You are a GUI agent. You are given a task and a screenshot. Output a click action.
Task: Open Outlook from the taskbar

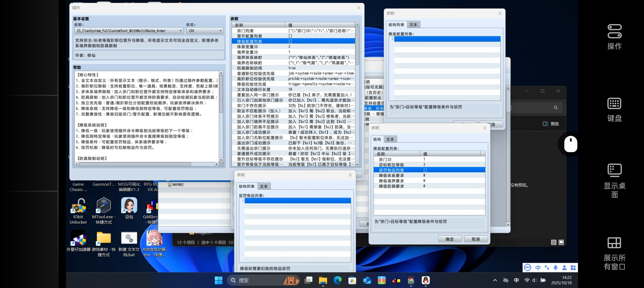(367, 280)
